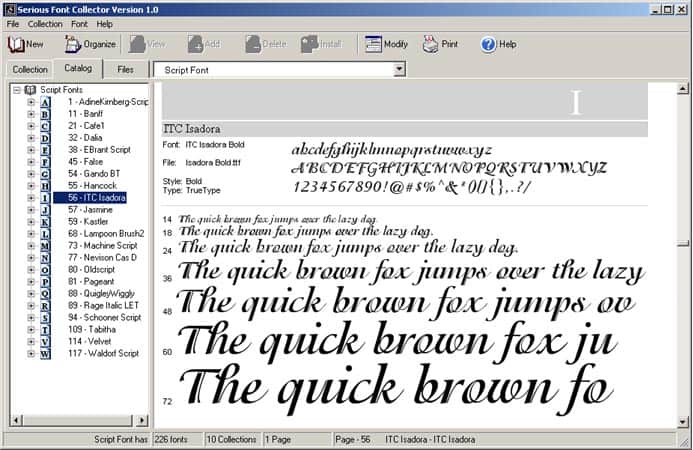Select the letter K index icon

point(45,221)
